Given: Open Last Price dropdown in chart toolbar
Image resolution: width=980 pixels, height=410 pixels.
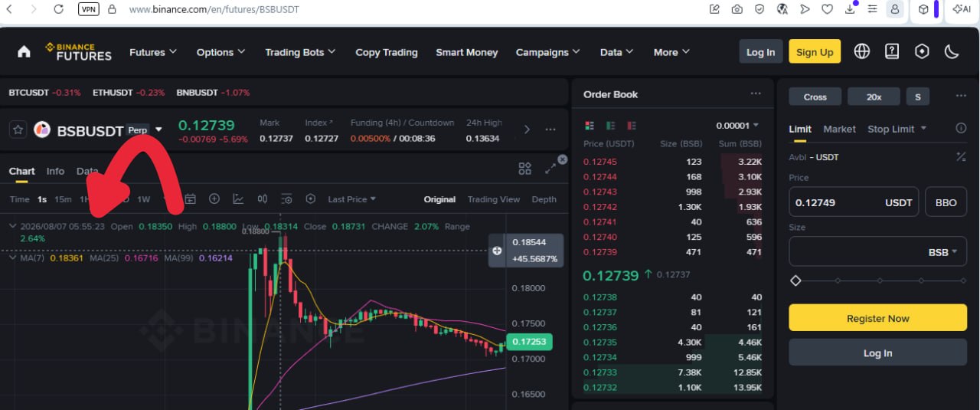Looking at the screenshot, I should (351, 199).
